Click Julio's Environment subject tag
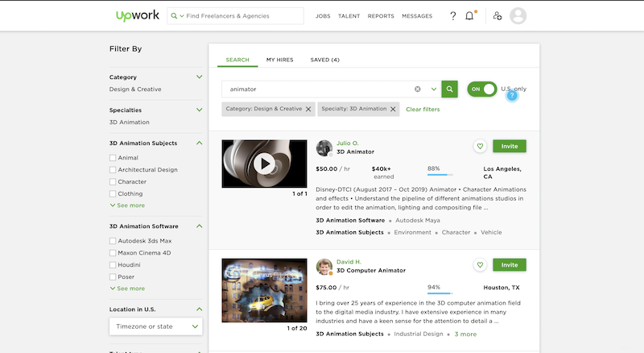This screenshot has height=353, width=644. (412, 232)
